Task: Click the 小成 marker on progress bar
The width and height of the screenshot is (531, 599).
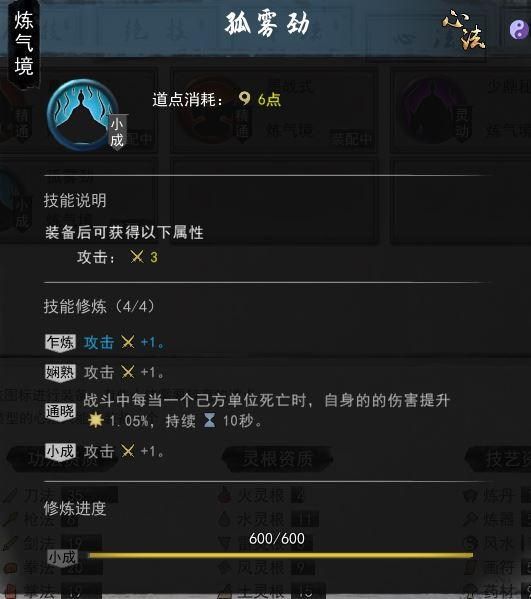Action: pyautogui.click(x=63, y=558)
